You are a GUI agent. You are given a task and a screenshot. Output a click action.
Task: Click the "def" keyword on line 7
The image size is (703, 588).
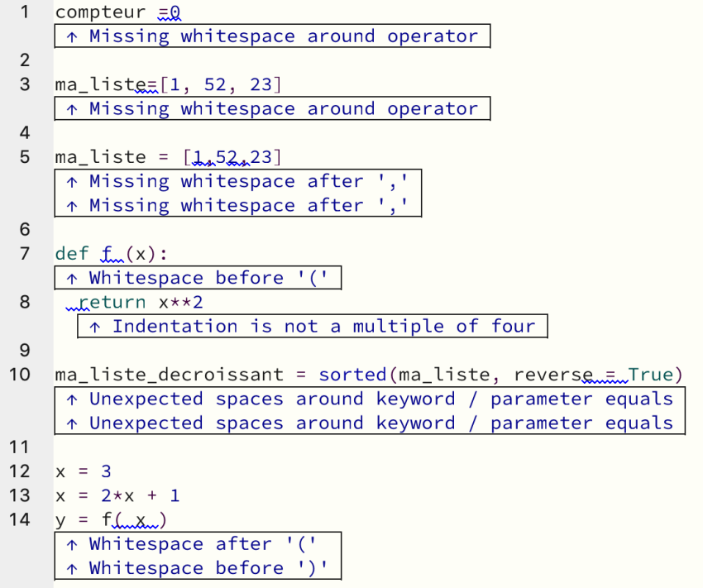71,254
